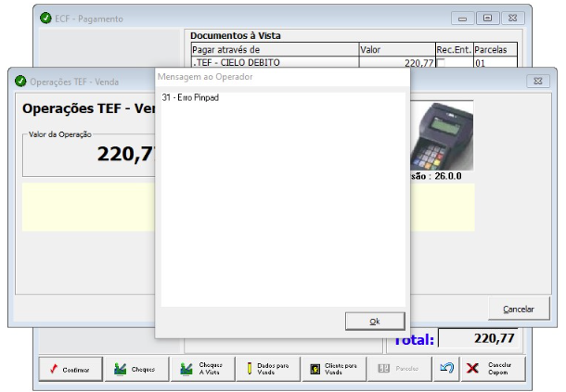Click Ok in the Mensagem ao Operador dialog
The height and width of the screenshot is (392, 566).
375,321
